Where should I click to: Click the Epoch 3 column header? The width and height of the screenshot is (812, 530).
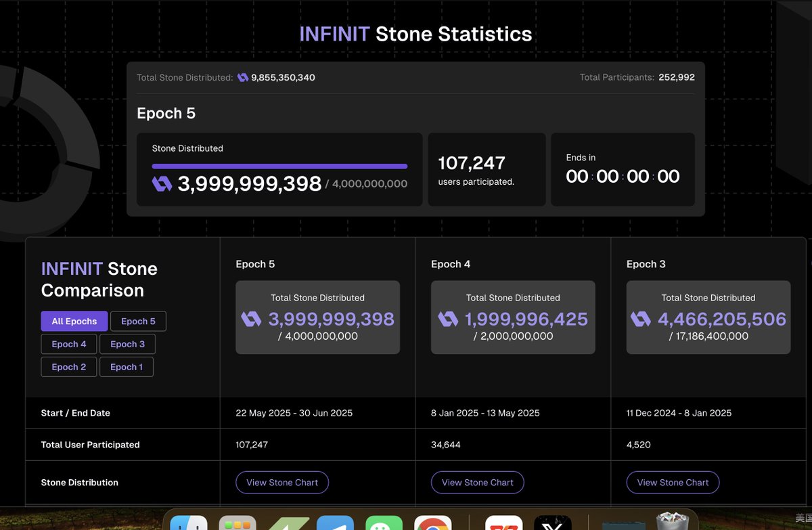tap(646, 264)
